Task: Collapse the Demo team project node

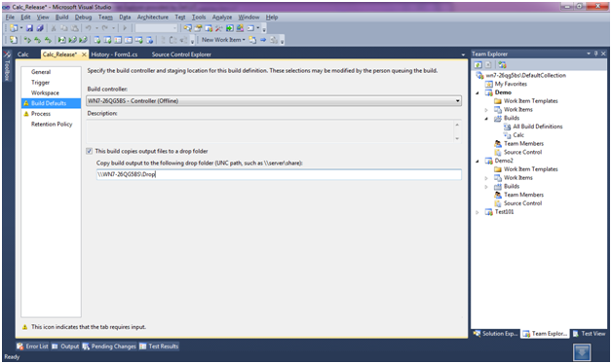Action: tap(477, 92)
